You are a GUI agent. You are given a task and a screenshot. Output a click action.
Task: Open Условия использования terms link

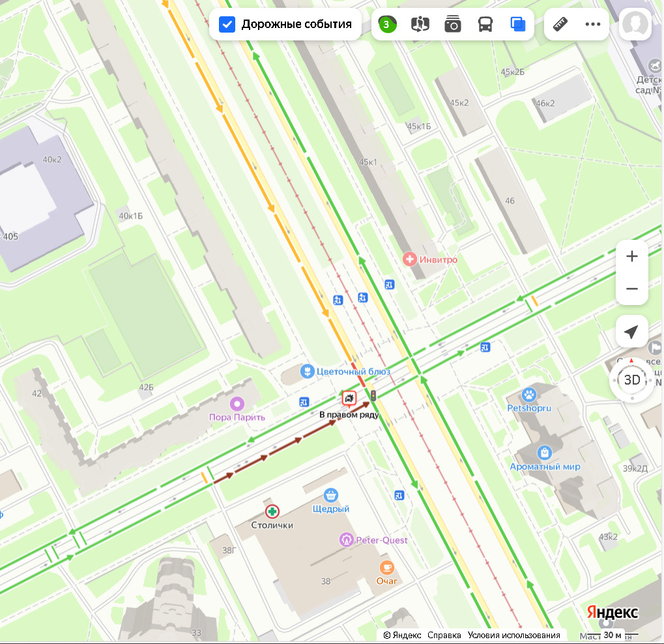(x=513, y=635)
